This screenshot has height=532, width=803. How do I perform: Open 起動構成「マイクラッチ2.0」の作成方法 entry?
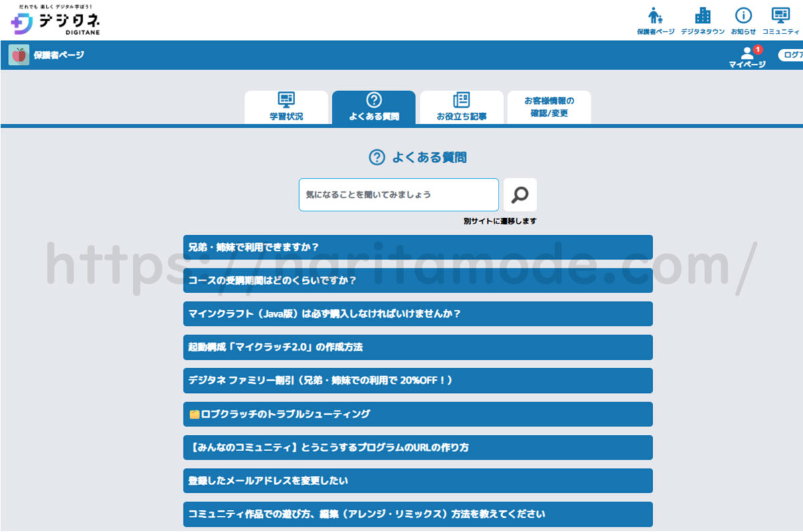418,347
